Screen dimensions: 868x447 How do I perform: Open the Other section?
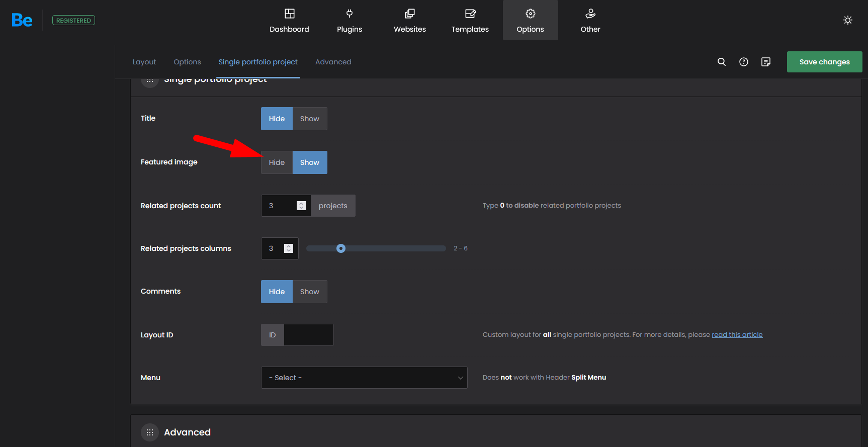(590, 21)
